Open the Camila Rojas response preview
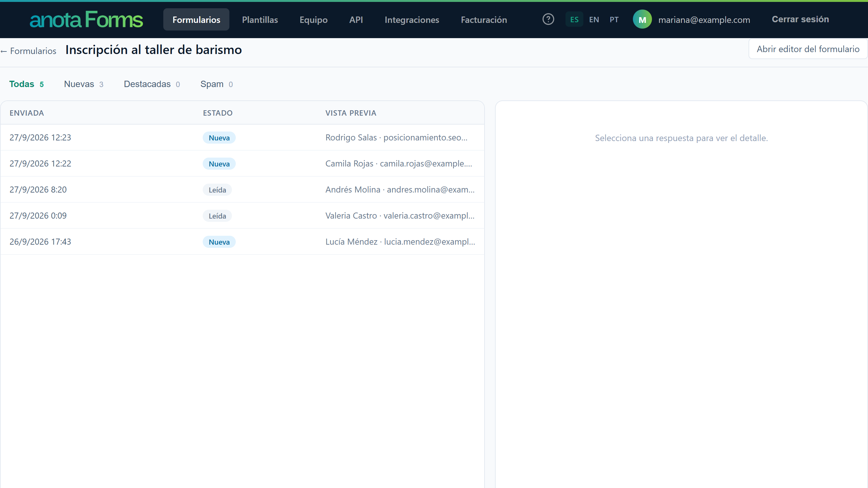 [399, 163]
